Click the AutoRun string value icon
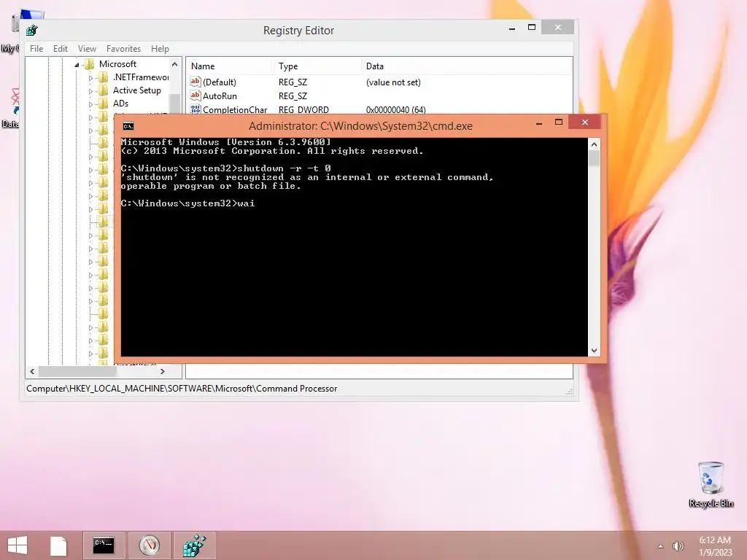Viewport: 747px width, 560px height. click(x=196, y=96)
